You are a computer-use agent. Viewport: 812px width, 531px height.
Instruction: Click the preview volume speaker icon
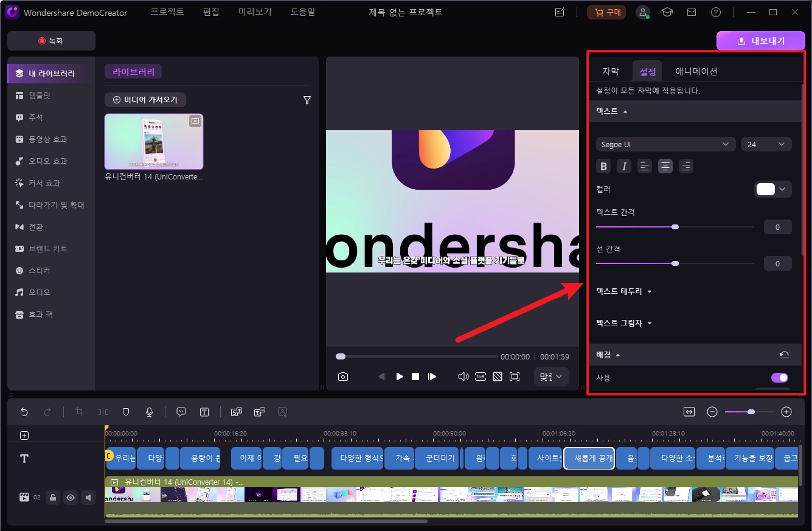463,377
